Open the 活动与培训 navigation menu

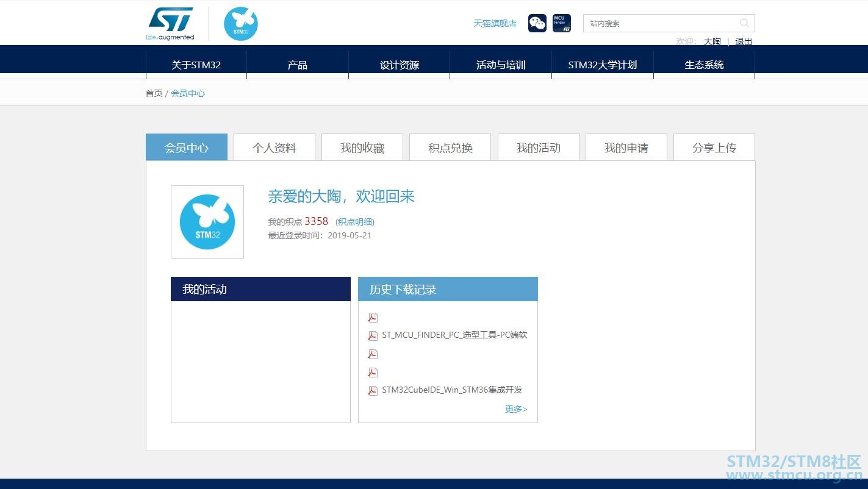pos(501,65)
